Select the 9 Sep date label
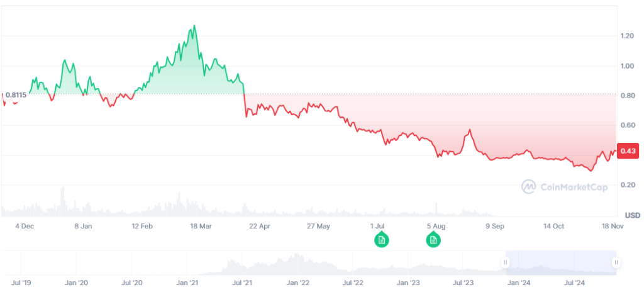 click(x=495, y=225)
